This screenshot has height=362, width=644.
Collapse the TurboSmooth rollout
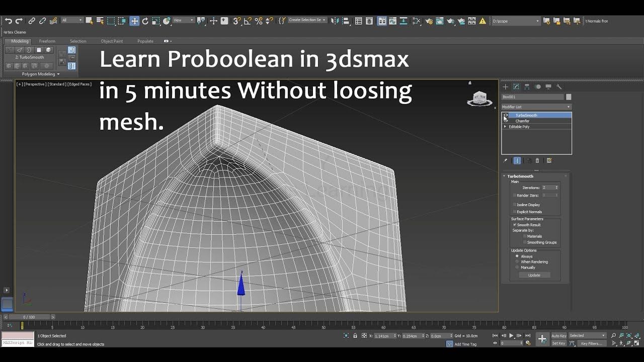click(x=505, y=176)
